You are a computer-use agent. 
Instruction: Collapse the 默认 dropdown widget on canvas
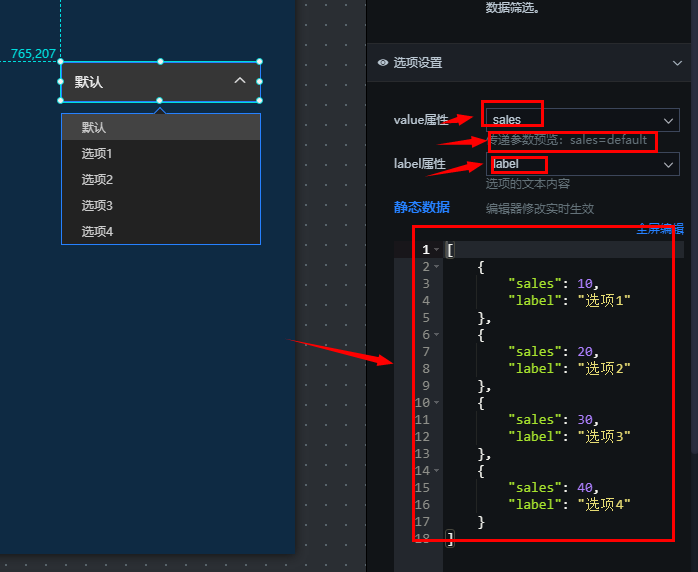tap(160, 81)
